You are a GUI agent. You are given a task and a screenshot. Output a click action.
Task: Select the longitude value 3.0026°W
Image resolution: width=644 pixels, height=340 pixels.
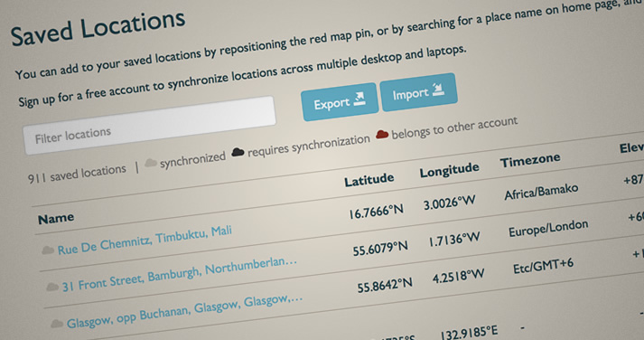449,203
